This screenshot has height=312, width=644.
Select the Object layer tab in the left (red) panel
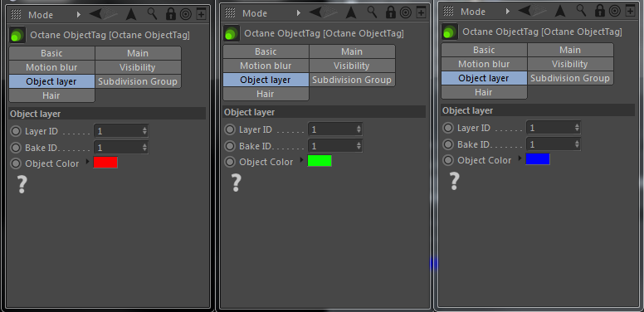51,81
